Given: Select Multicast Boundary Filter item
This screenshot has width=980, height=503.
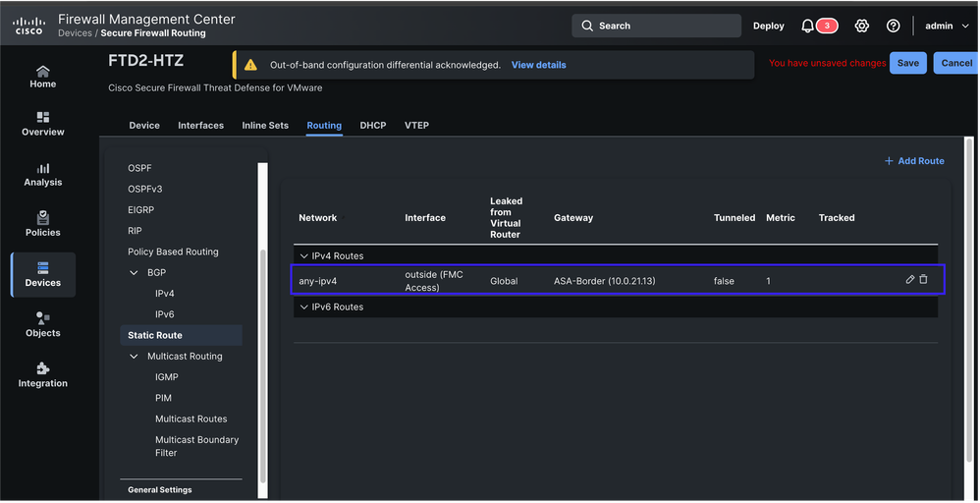Looking at the screenshot, I should coord(196,446).
